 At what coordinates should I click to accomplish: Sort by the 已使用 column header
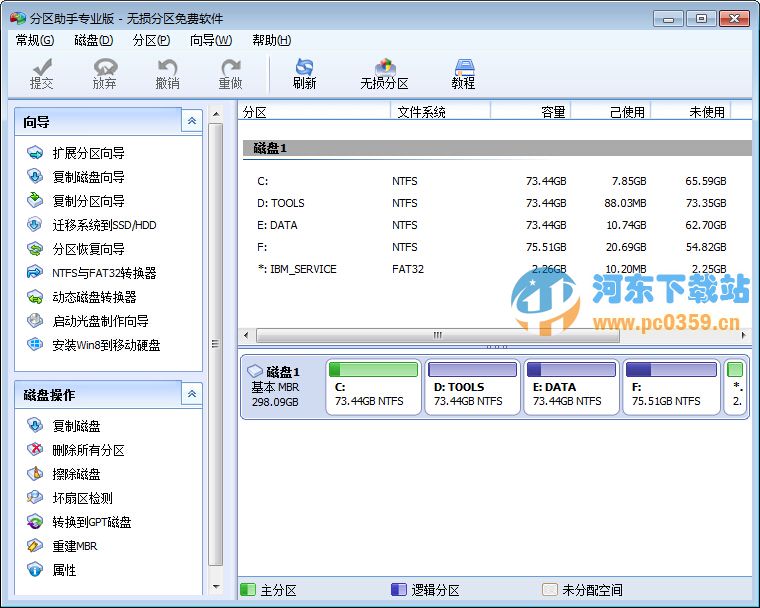(611, 112)
